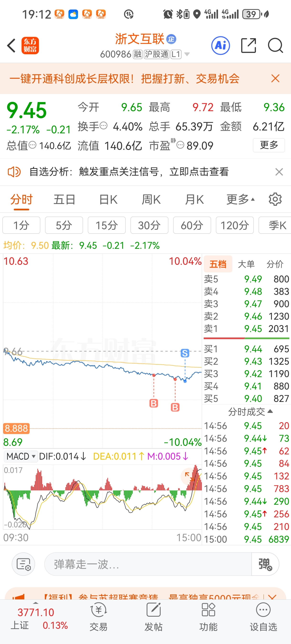Tap the enterprise badge beside 浙文互联
The image size is (291, 644).
171,39
